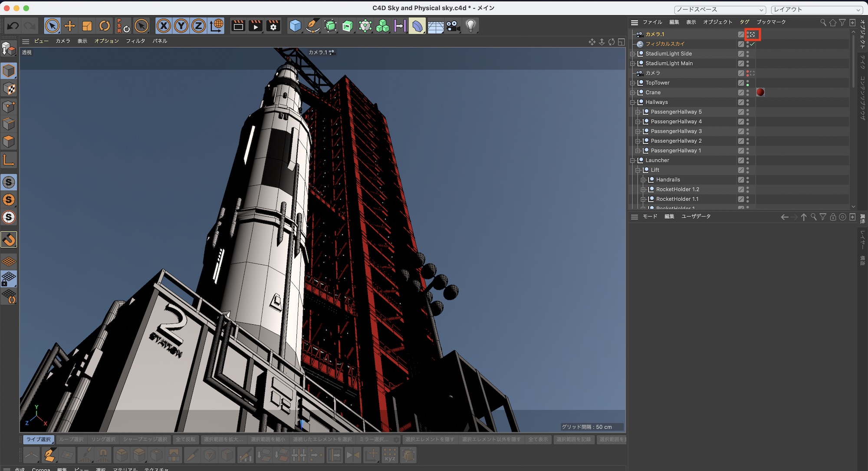
Task: Toggle the Z axis lock
Action: click(198, 26)
